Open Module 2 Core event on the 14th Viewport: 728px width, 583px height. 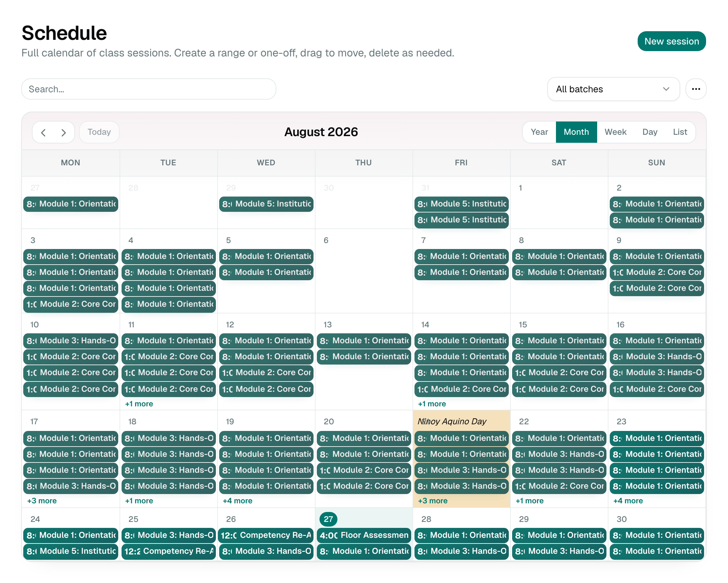[461, 389]
